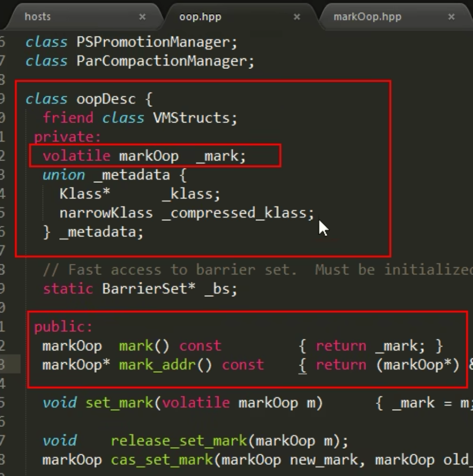Click the public: access specifier
473x476 pixels.
[x=64, y=327]
